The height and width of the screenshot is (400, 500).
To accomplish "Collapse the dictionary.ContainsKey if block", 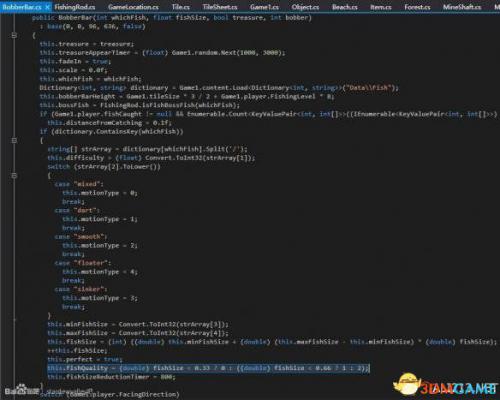I will point(14,140).
